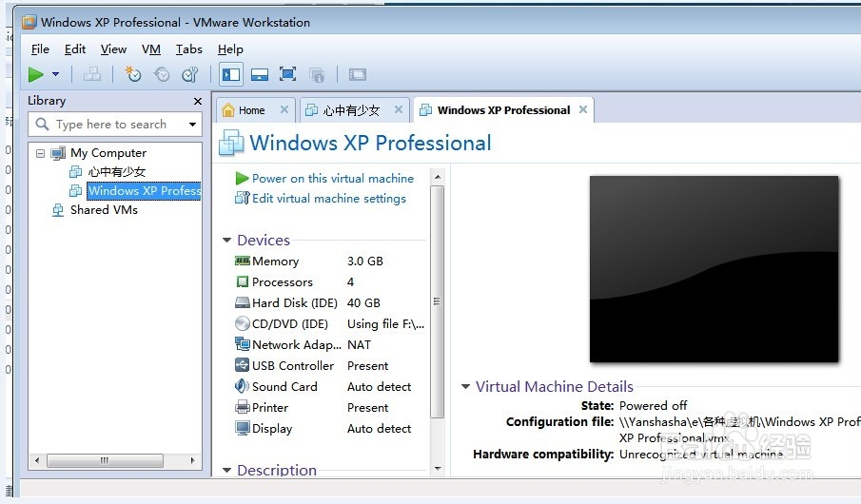Select Windows XP Professional in library tree
Viewport: 861px width, 504px height.
(144, 190)
